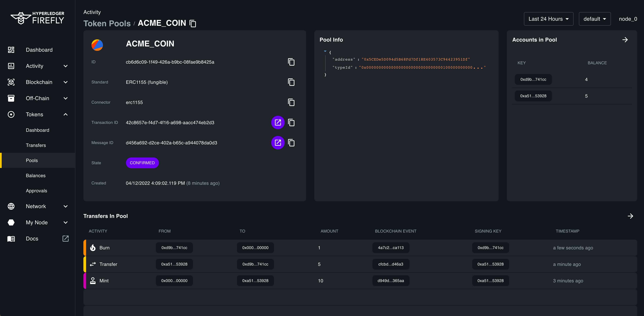Click the CONFIRMED state badge button
644x316 pixels.
[x=142, y=163]
